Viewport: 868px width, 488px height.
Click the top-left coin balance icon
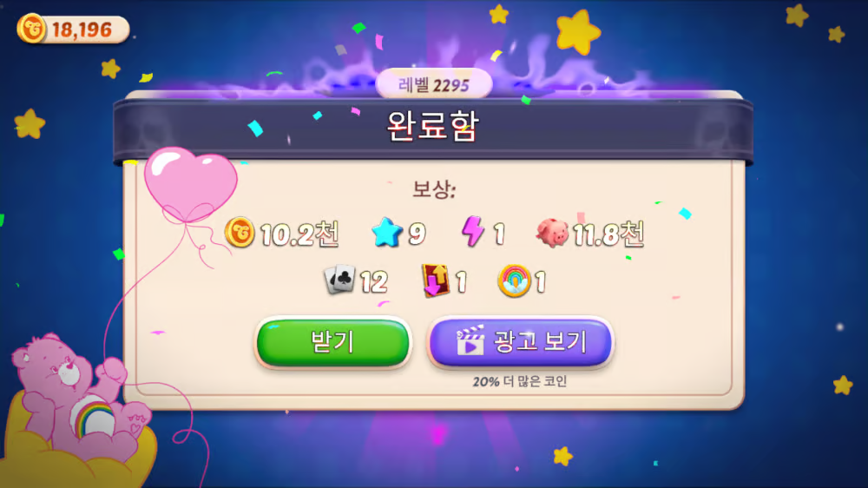(x=32, y=29)
